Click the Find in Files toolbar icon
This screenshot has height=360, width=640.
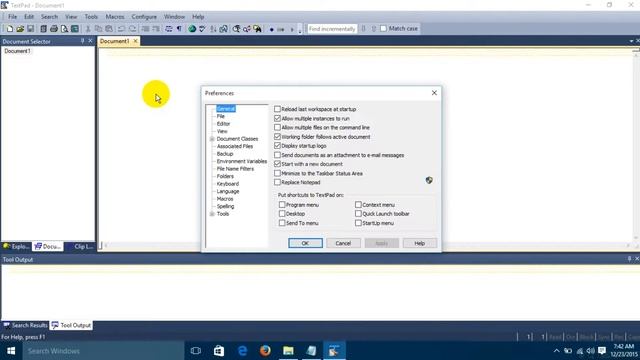258,29
